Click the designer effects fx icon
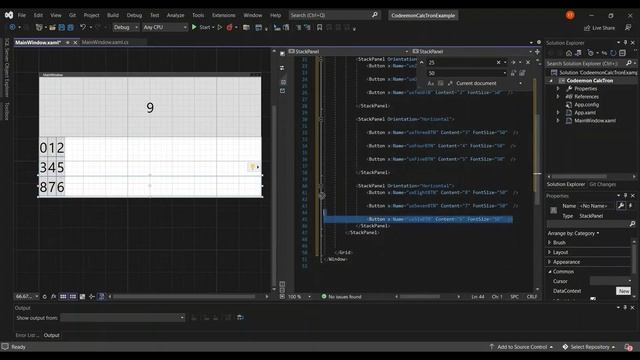This screenshot has width=640, height=360. point(53,297)
